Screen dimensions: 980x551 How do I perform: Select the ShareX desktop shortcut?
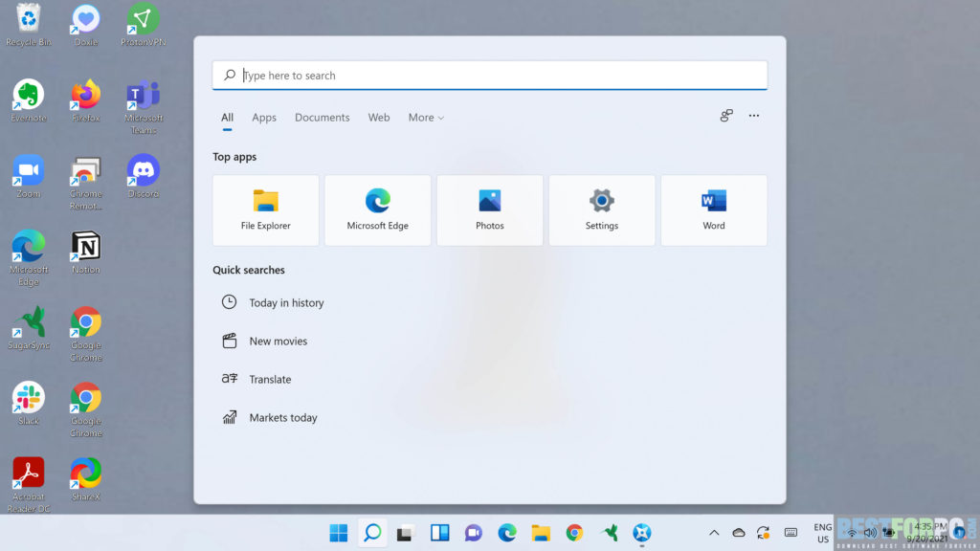pos(85,479)
